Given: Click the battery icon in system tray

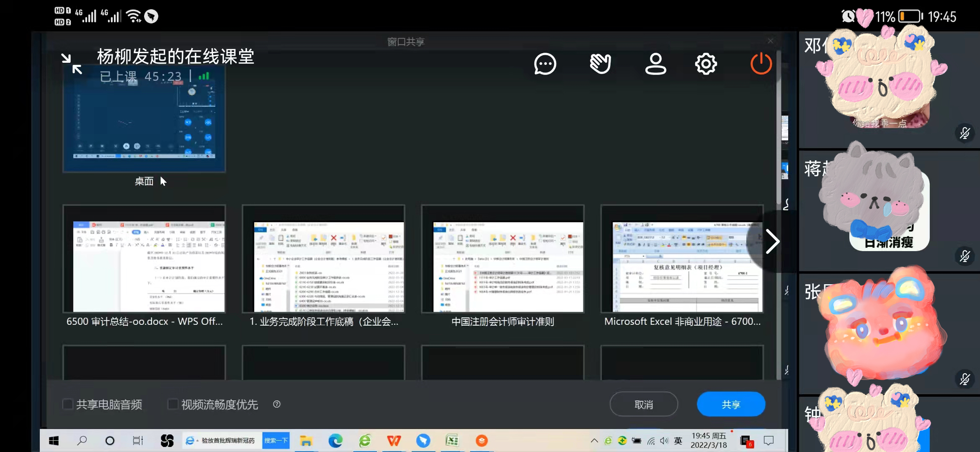Looking at the screenshot, I should 637,441.
